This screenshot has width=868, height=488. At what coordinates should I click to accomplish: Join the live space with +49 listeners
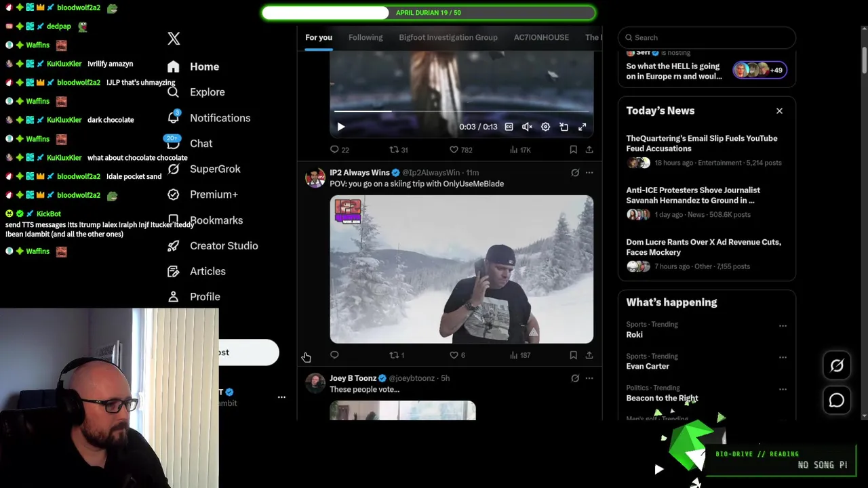(759, 70)
